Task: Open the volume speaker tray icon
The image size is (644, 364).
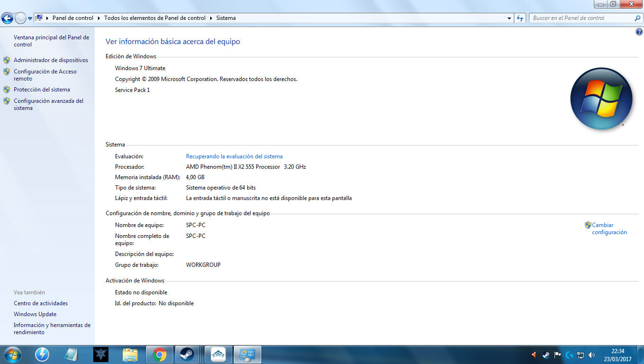Action: pos(591,355)
